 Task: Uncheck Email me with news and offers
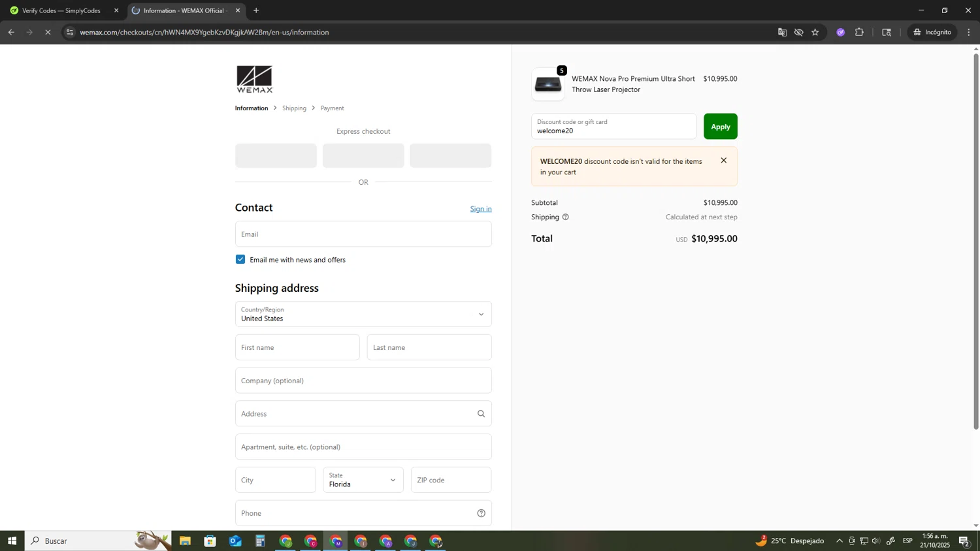point(240,259)
